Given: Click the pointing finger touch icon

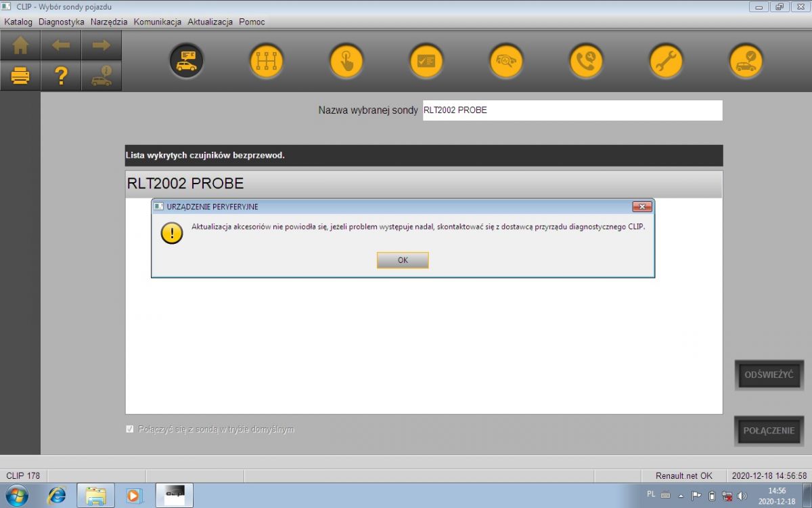Looking at the screenshot, I should click(x=346, y=62).
